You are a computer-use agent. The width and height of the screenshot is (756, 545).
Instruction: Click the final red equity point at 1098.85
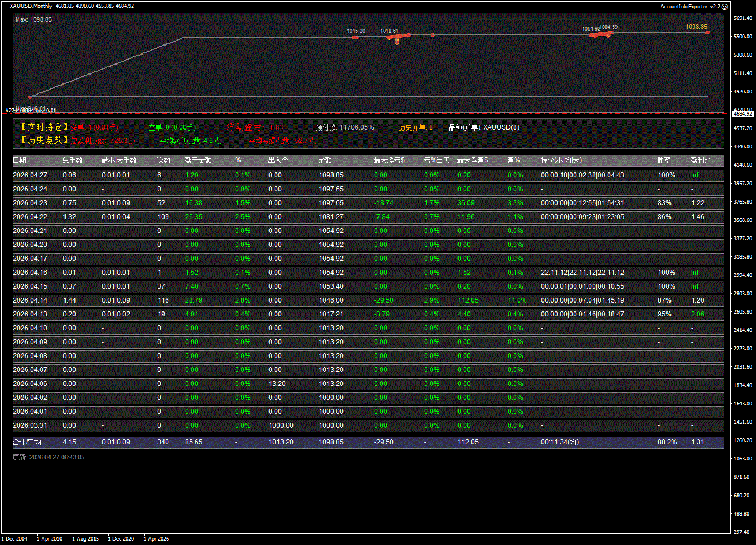(x=708, y=33)
